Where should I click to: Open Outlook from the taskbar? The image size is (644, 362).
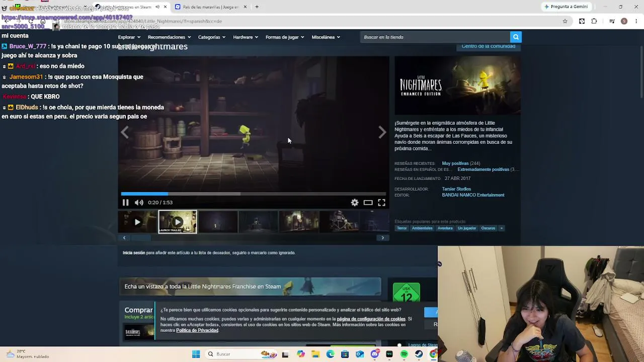[x=360, y=354]
